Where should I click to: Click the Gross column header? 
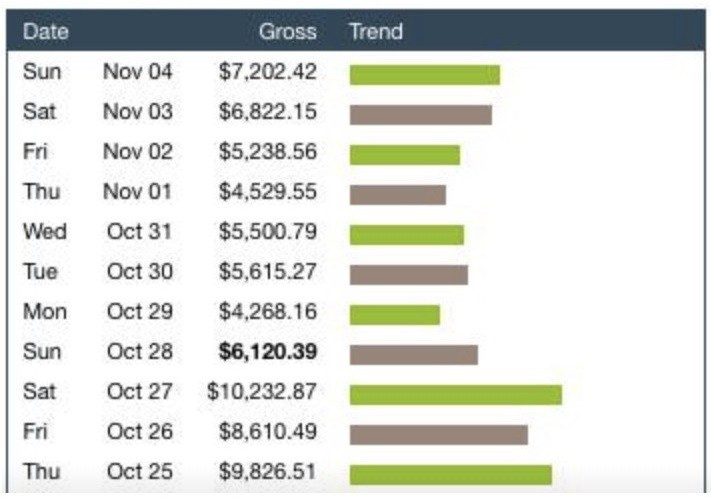coord(287,31)
